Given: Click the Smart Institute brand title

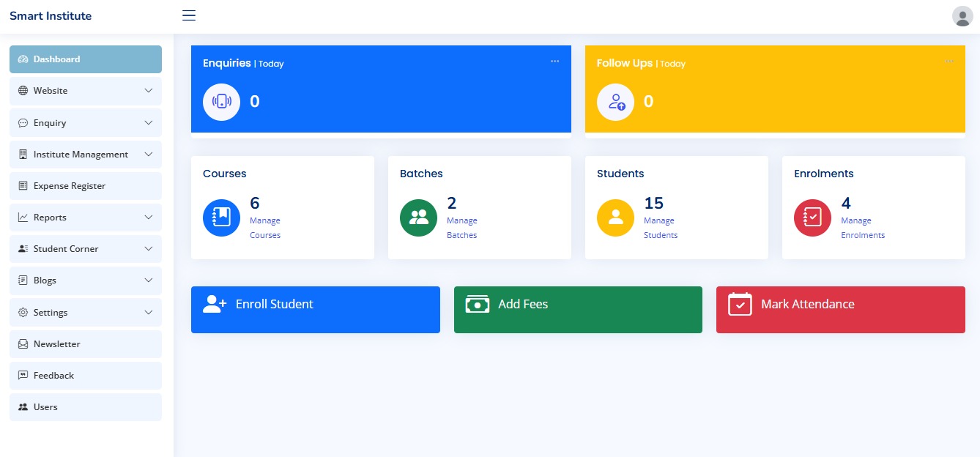Looking at the screenshot, I should coord(51,16).
